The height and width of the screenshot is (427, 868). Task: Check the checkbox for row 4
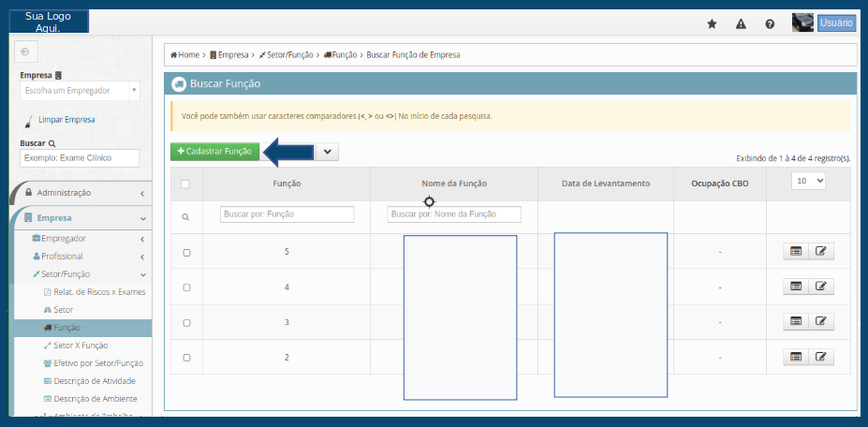point(186,287)
